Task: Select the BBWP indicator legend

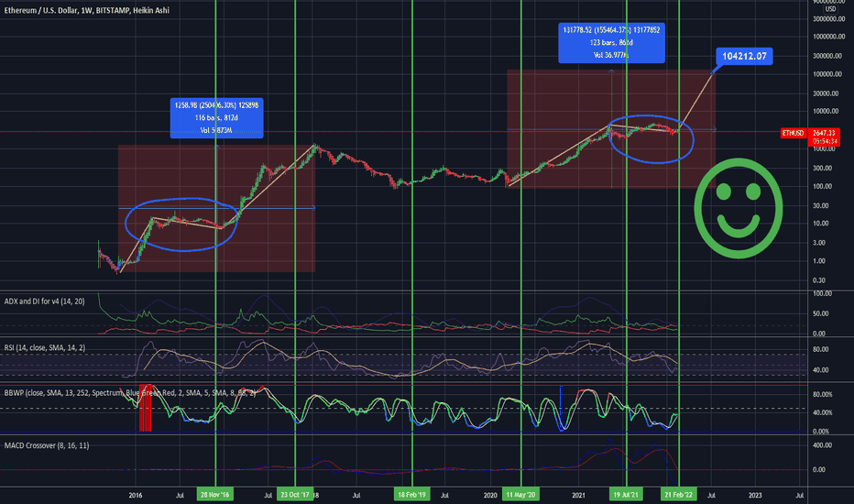Action: pos(129,393)
